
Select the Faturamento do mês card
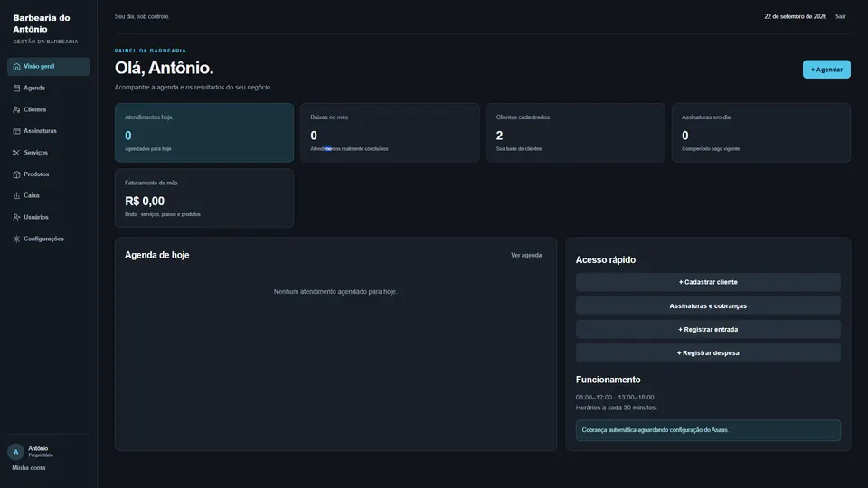204,198
